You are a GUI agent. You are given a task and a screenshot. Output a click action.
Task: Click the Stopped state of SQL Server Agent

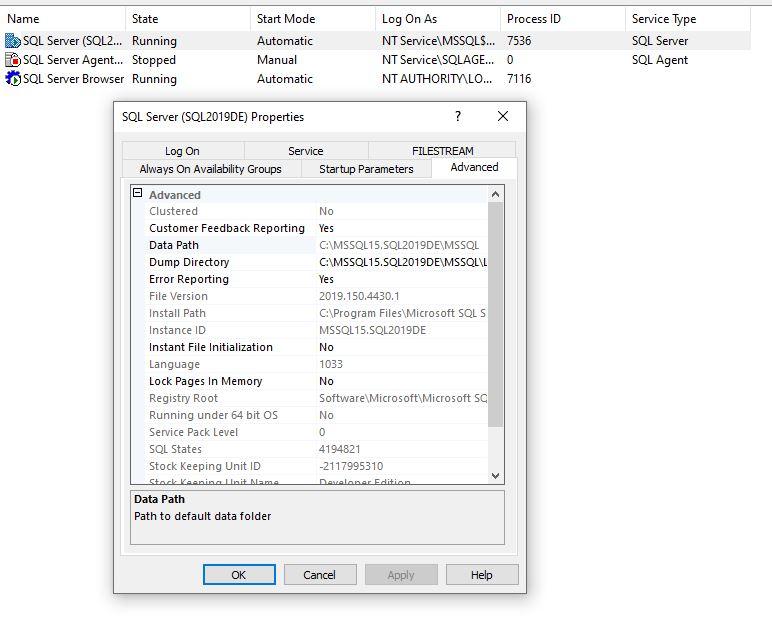tap(154, 60)
